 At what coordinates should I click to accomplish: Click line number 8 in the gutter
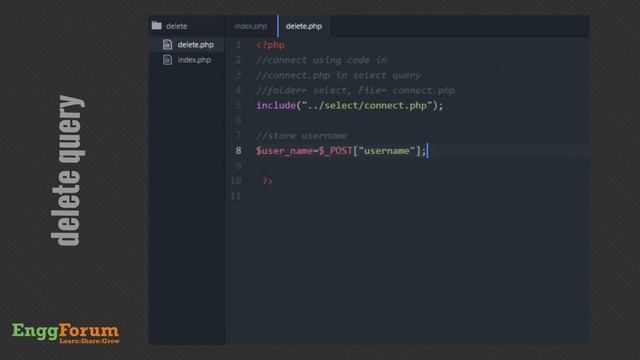tap(238, 151)
